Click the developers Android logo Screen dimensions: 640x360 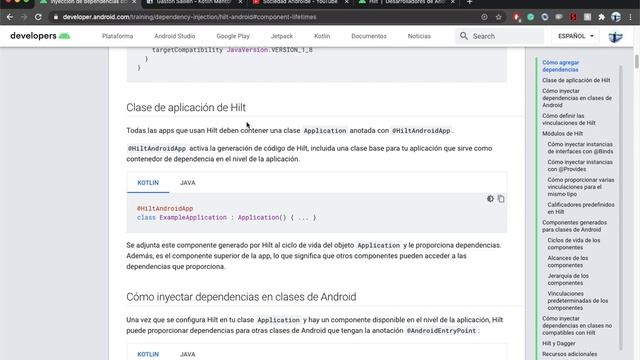pyautogui.click(x=40, y=36)
